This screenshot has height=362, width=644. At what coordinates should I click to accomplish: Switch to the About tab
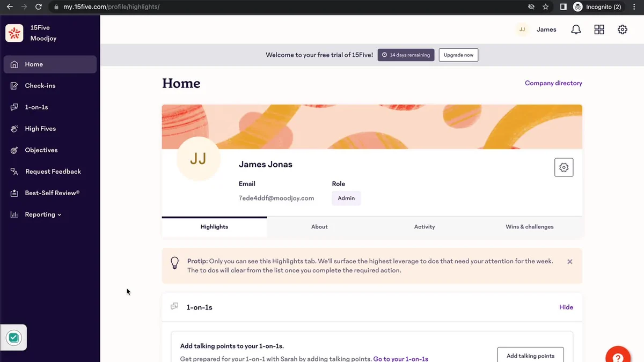tap(319, 227)
